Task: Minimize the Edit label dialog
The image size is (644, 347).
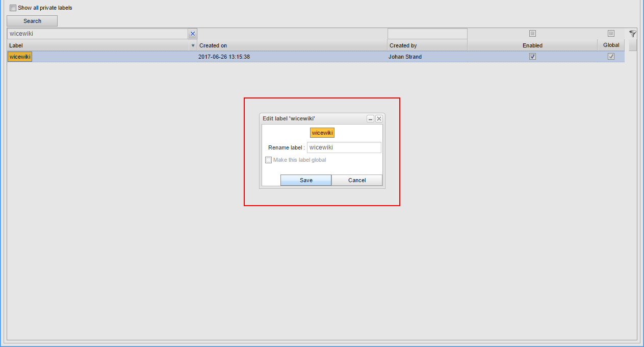Action: pos(371,118)
